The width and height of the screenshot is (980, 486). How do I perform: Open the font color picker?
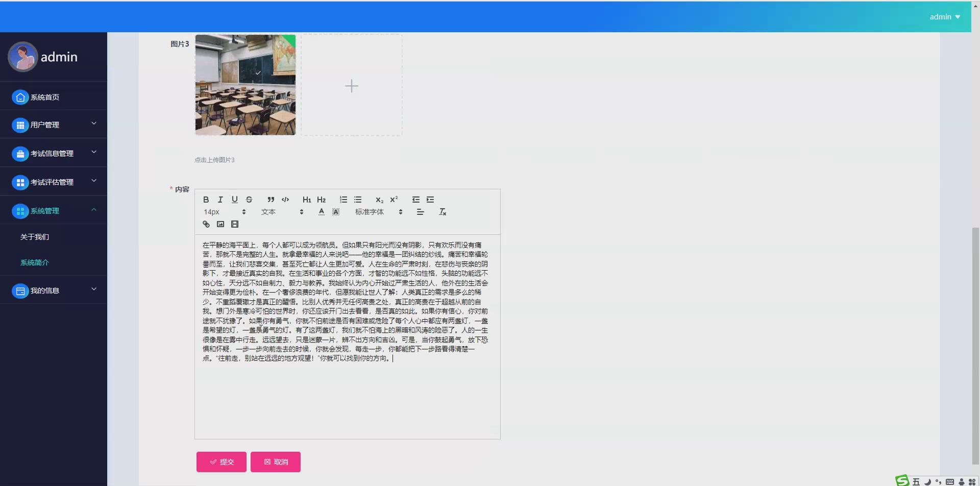click(321, 211)
